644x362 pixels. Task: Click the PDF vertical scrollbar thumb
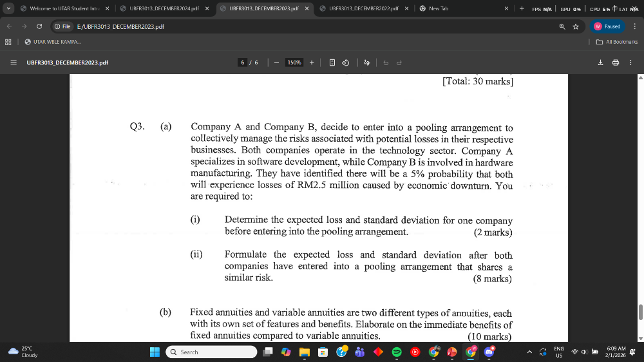click(639, 312)
